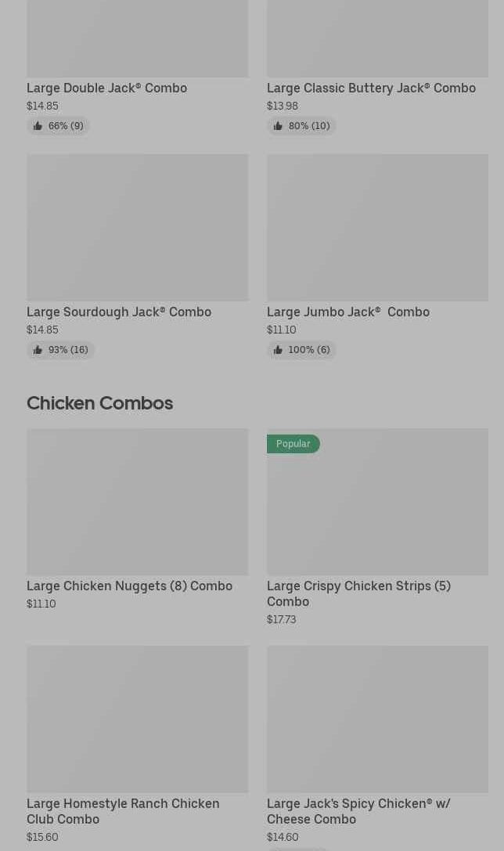The width and height of the screenshot is (504, 851).
Task: Click Large Jumbo Jack Combo title
Action: [x=348, y=312]
